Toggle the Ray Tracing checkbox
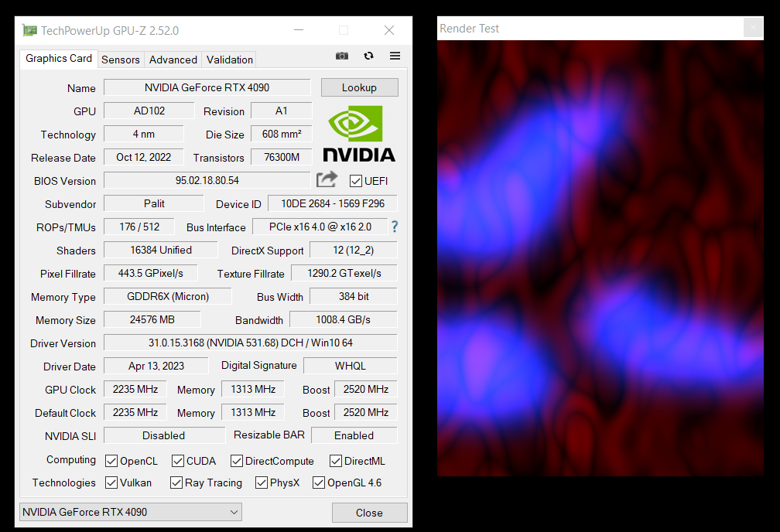780x532 pixels. coord(176,483)
